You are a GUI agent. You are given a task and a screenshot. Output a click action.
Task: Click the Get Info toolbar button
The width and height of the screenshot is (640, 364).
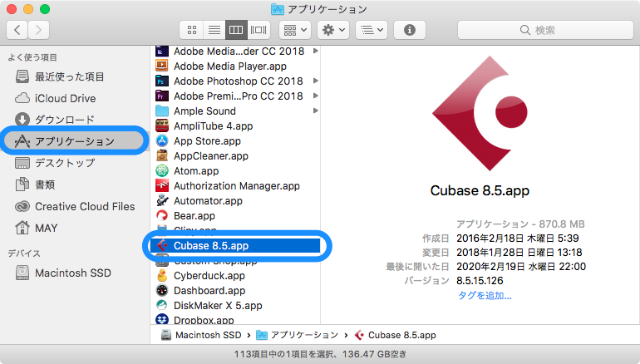410,30
